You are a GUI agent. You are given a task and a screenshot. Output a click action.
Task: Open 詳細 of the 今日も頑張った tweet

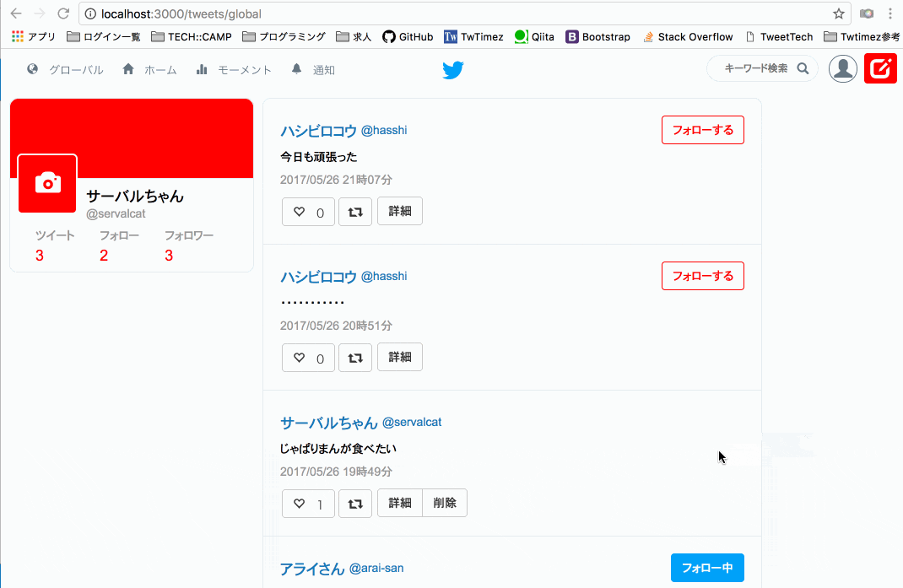pos(400,212)
